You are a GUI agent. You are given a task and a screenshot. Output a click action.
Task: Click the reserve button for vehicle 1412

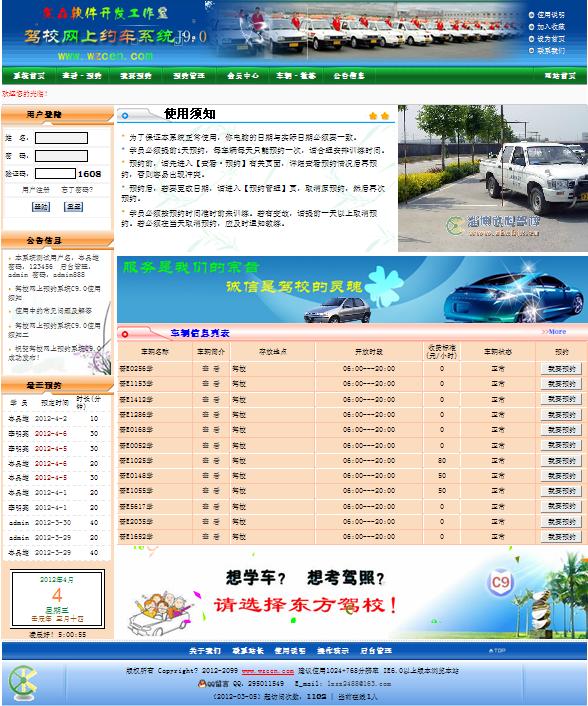[561, 399]
